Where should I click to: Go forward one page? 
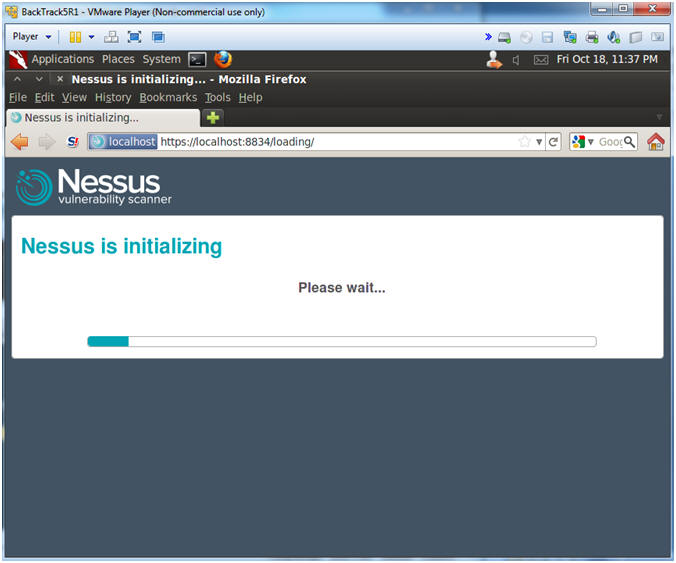click(47, 141)
